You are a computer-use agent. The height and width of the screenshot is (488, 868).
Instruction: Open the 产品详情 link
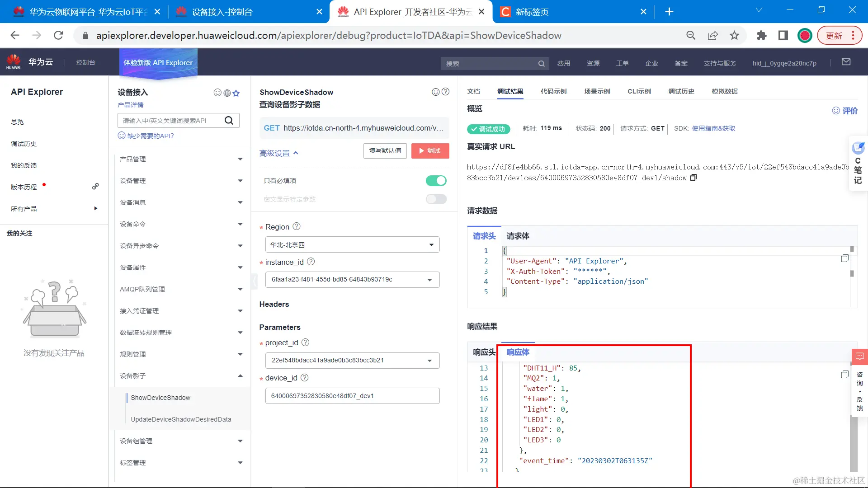click(x=130, y=105)
